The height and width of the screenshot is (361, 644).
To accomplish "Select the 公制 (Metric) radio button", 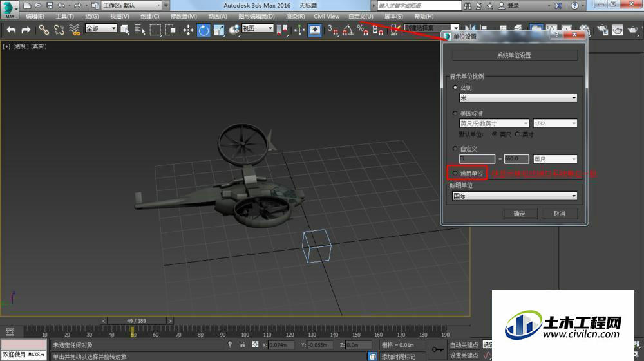I will click(455, 88).
